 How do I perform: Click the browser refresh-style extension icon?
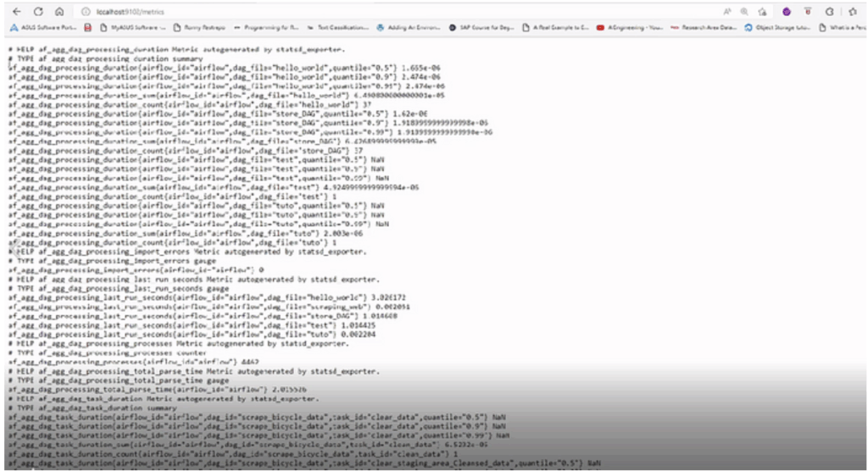coord(829,12)
